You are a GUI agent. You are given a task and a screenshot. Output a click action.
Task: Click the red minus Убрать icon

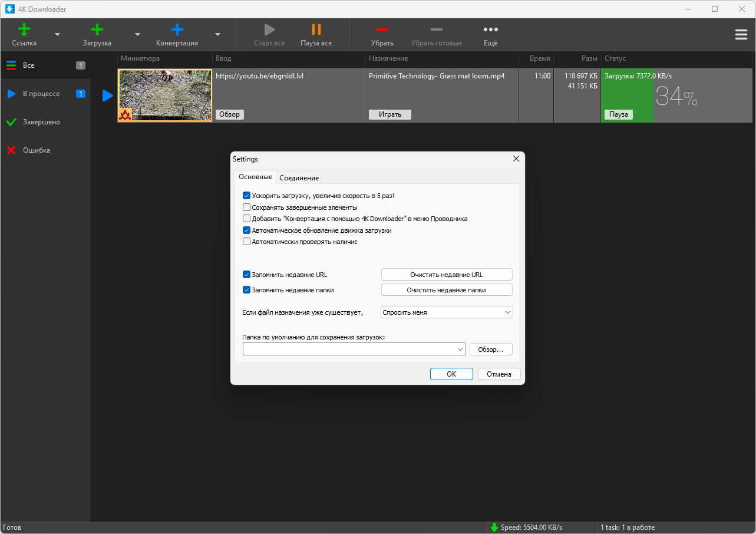tap(382, 29)
